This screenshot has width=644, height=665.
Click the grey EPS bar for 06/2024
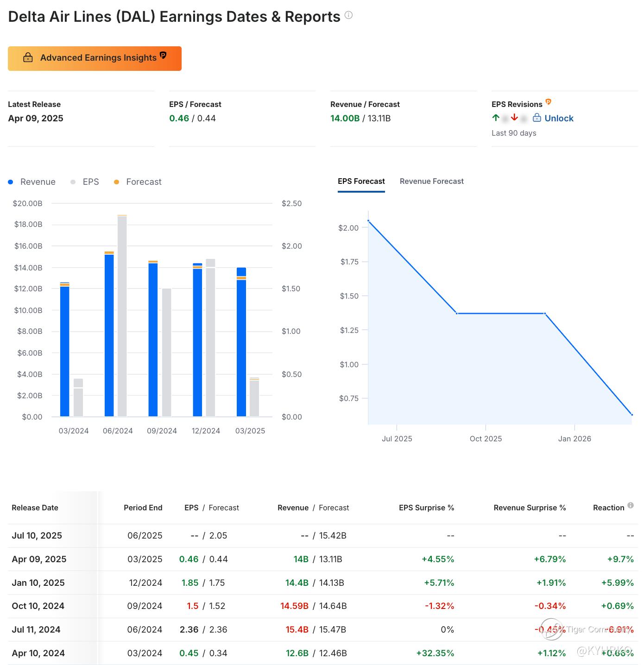pos(122,316)
